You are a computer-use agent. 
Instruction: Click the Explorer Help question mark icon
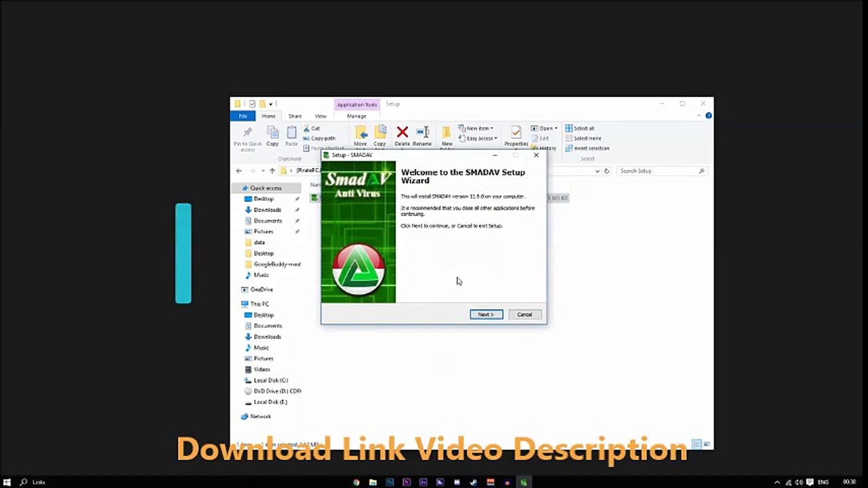[x=708, y=116]
